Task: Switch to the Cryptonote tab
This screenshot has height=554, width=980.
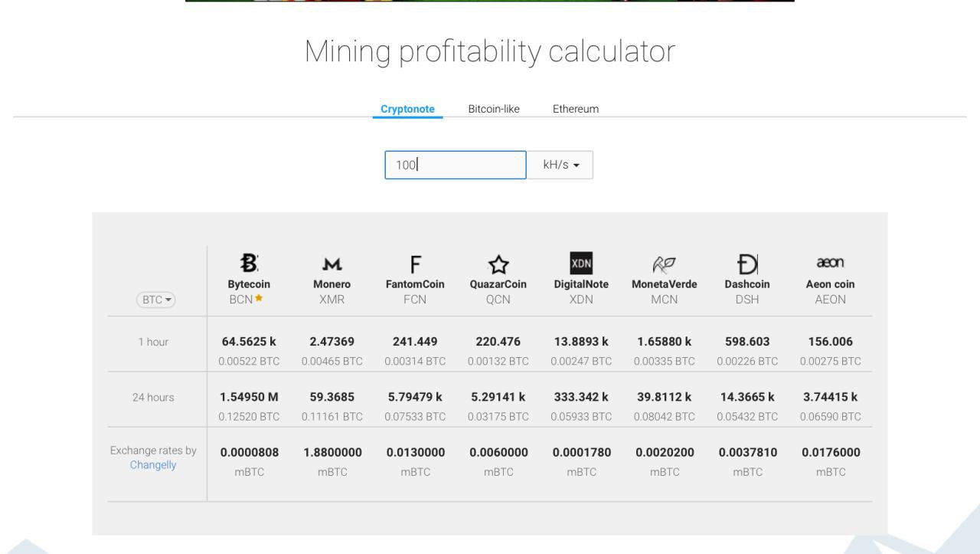Action: coord(407,109)
